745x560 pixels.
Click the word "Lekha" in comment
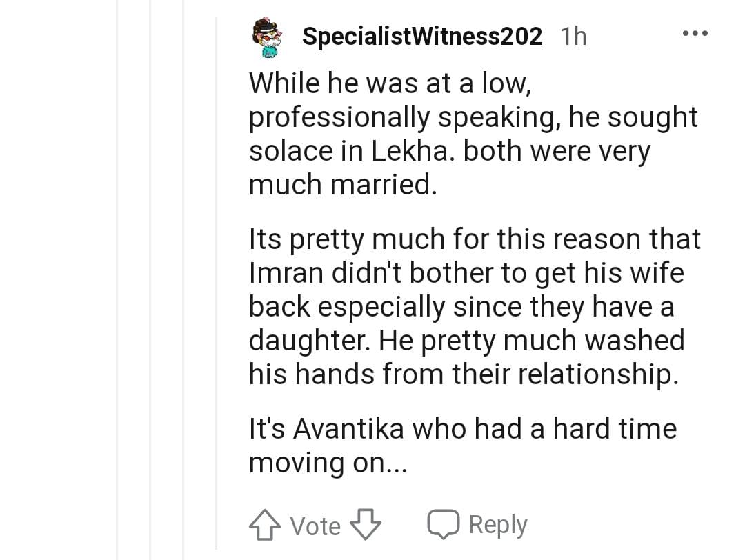(408, 152)
